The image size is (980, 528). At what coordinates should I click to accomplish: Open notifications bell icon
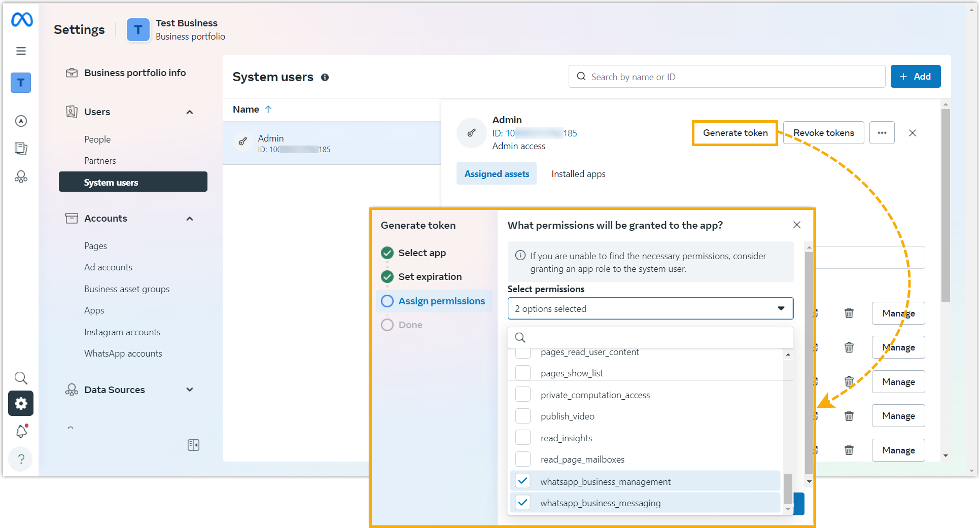21,431
